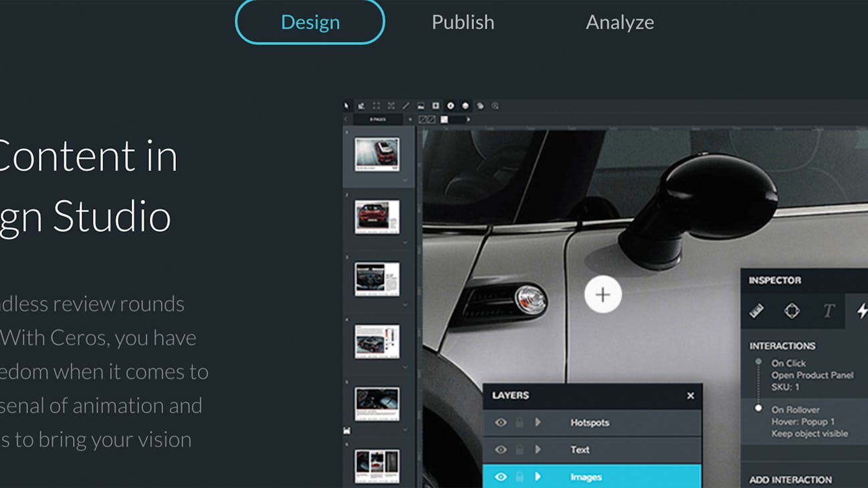Viewport: 868px width, 488px height.
Task: Click the Images layer name
Action: pyautogui.click(x=586, y=477)
